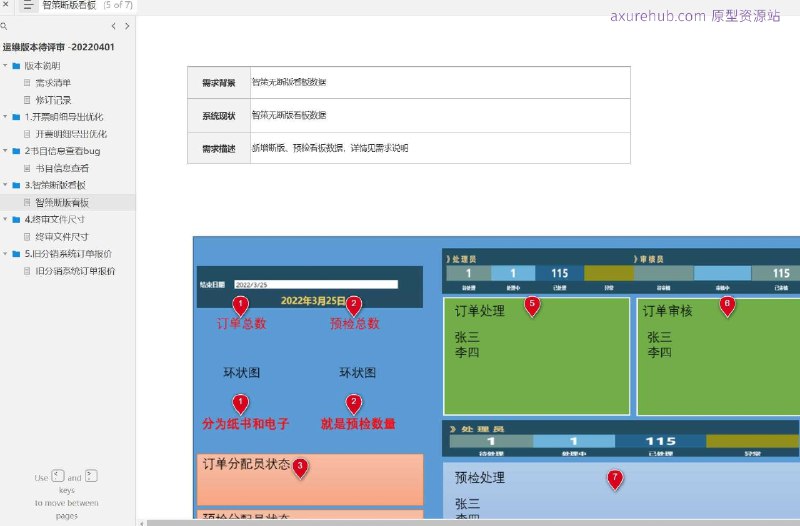Click the 智策断版看板 (5 of 7) page title
This screenshot has width=800, height=526.
87,5
